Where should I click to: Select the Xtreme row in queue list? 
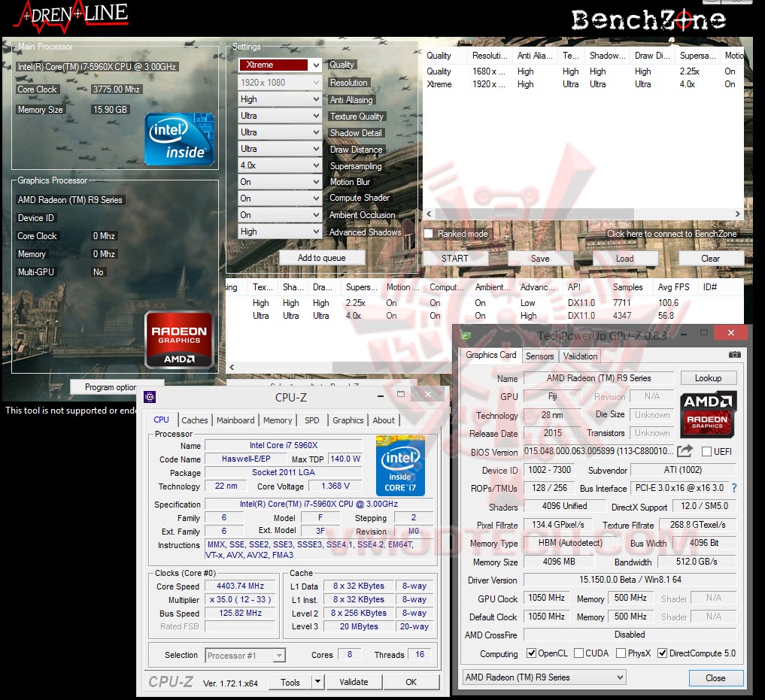pyautogui.click(x=584, y=84)
